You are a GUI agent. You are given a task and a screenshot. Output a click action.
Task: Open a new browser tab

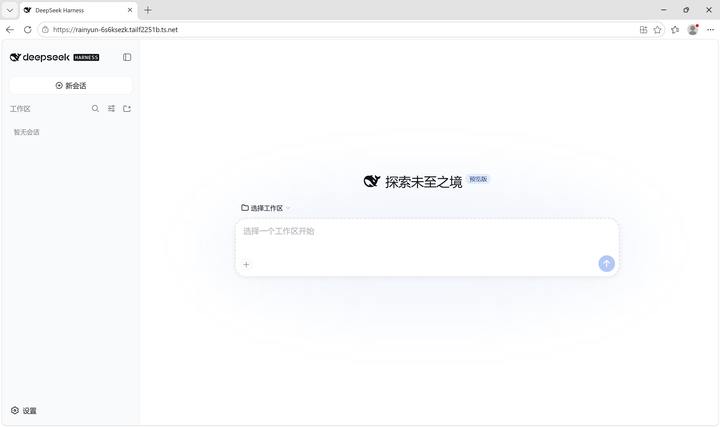148,10
